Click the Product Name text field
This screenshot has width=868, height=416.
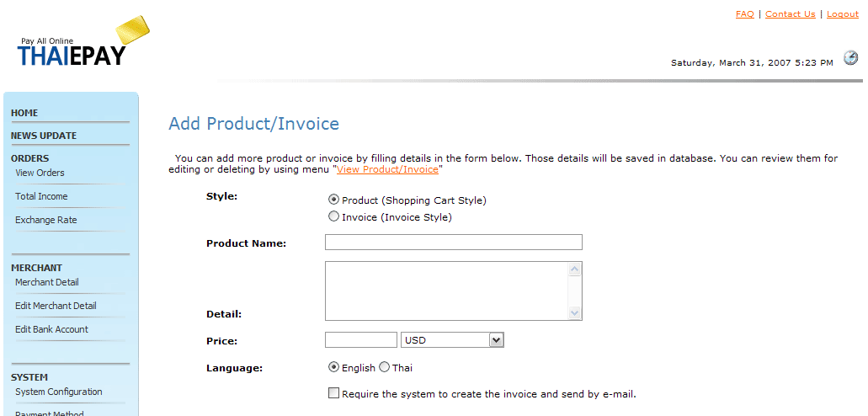tap(453, 243)
